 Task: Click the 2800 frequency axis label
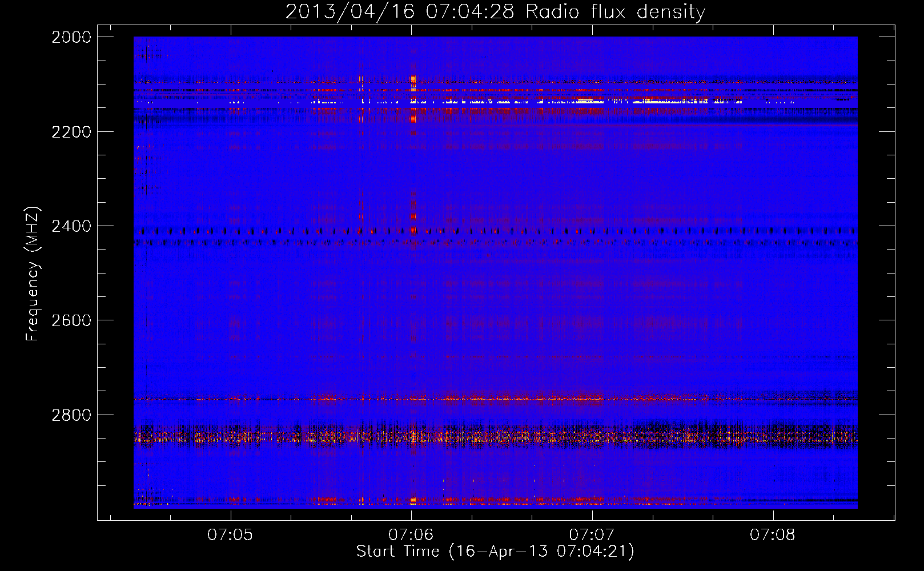click(x=71, y=415)
